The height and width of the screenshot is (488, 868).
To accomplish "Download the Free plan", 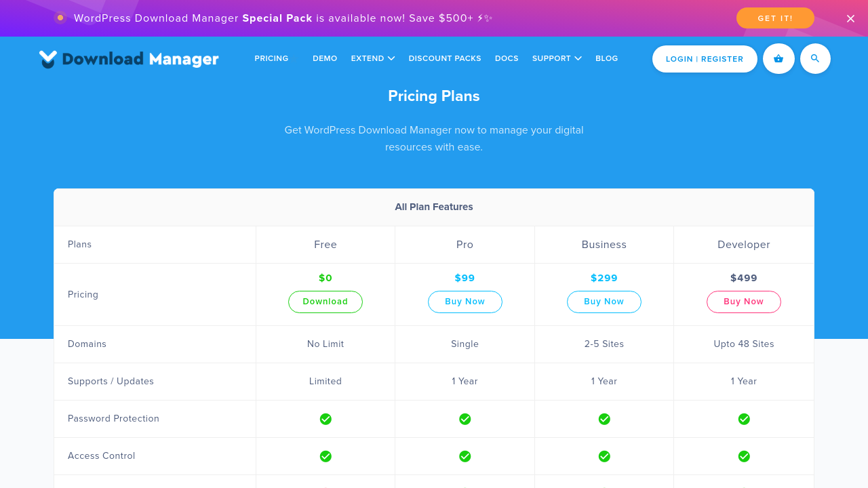I will click(325, 302).
